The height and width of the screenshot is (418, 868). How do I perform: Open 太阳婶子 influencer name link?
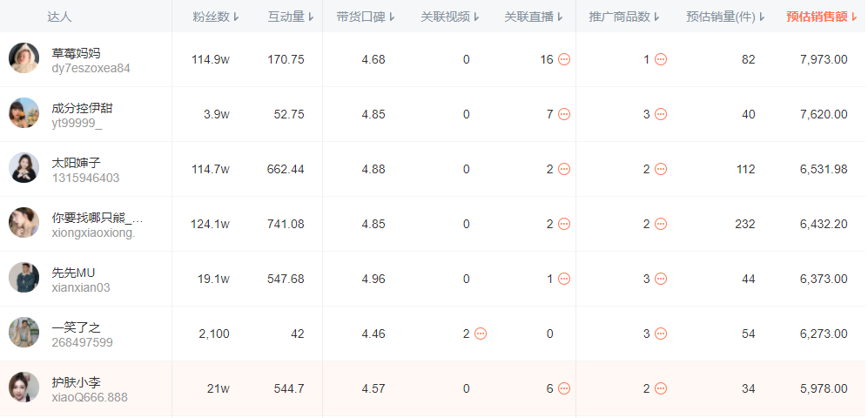pos(76,163)
